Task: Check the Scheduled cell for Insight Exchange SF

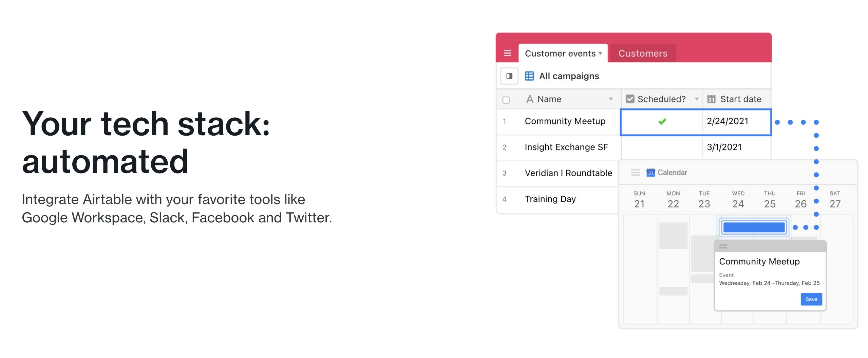Action: 662,147
